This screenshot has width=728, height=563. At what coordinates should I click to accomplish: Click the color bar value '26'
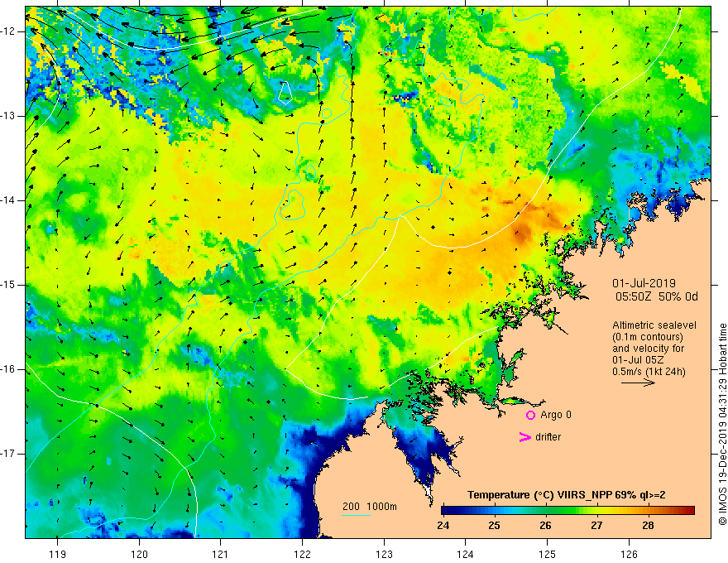(545, 526)
